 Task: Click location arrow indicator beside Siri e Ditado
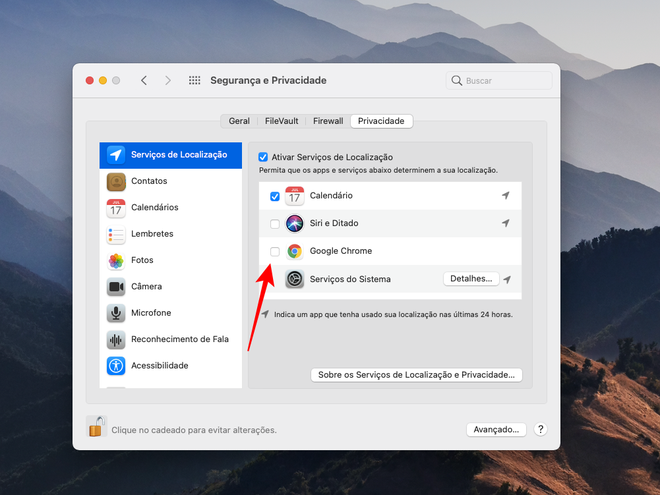tap(506, 223)
